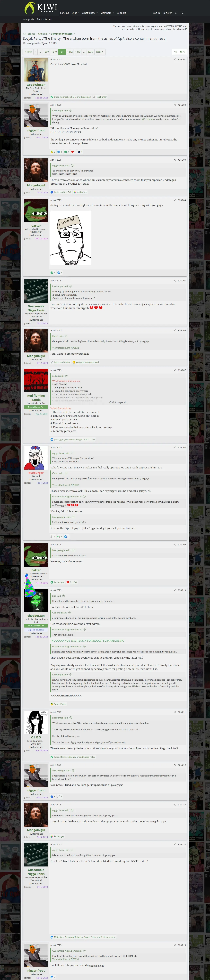Image resolution: width=210 pixels, height=980 pixels.
Task: Click share icon on post #26,205
Action: [x=175, y=281]
